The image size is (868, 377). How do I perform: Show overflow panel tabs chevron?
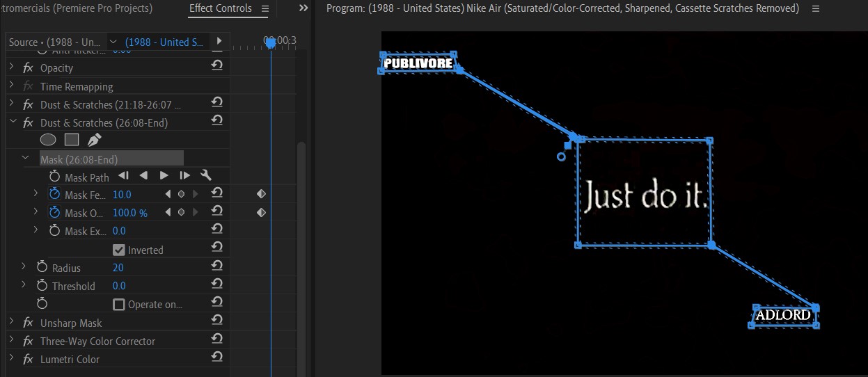(303, 8)
